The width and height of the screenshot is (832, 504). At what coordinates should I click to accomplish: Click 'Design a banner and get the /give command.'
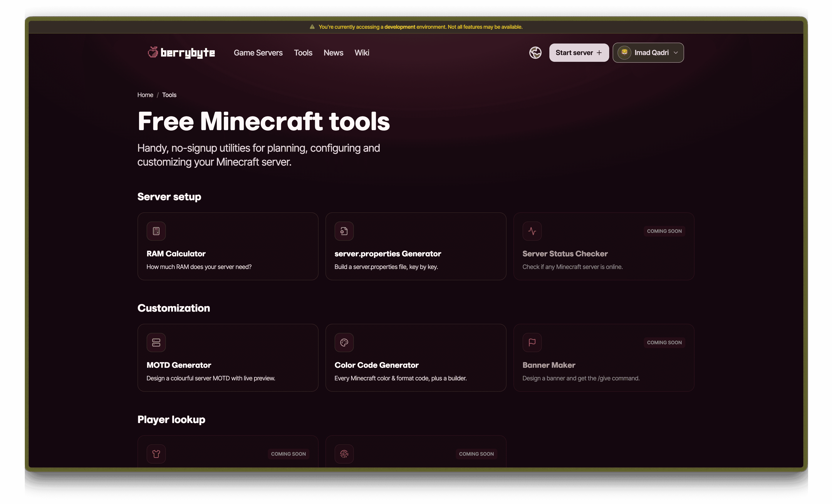click(581, 378)
